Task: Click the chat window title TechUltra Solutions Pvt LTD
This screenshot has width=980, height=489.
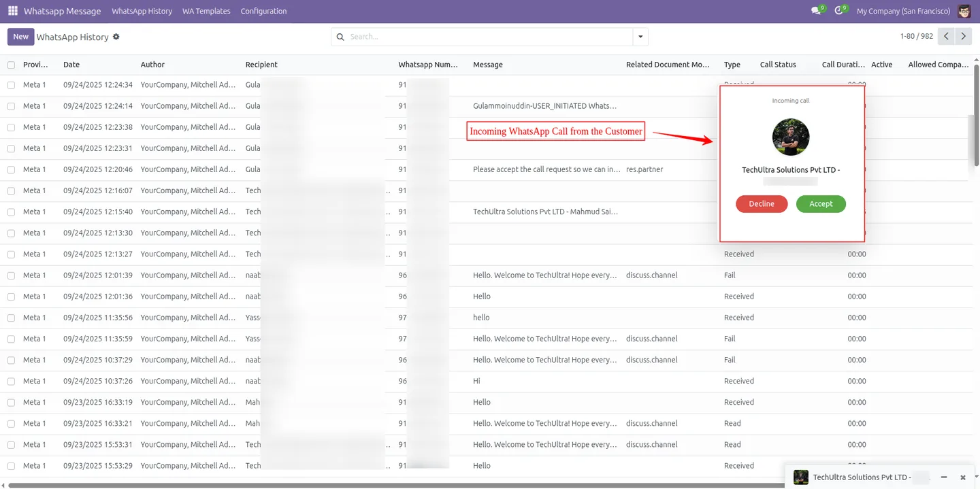Action: pos(862,477)
